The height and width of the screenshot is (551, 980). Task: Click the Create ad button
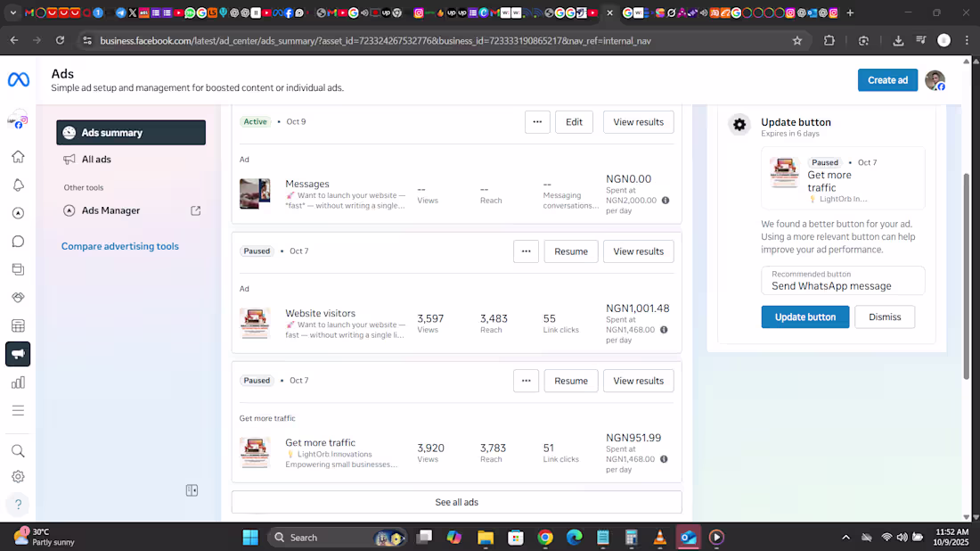tap(887, 80)
